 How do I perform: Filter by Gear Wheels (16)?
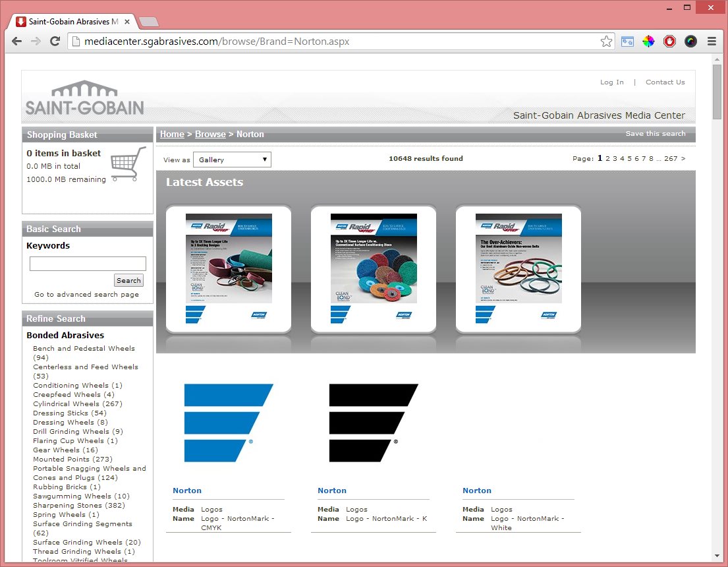(x=65, y=450)
